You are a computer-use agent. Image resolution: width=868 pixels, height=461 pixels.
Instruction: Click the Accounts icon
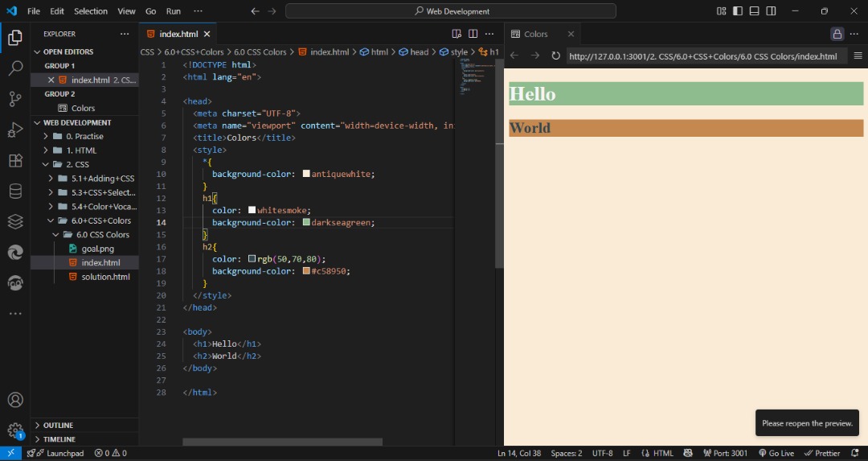tap(15, 400)
